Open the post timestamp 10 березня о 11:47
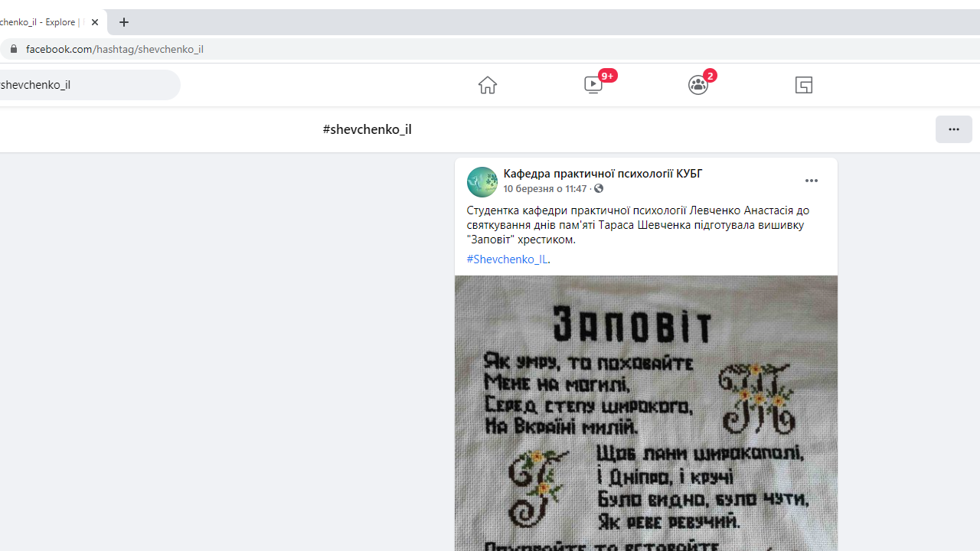The height and width of the screenshot is (551, 980). tap(544, 188)
